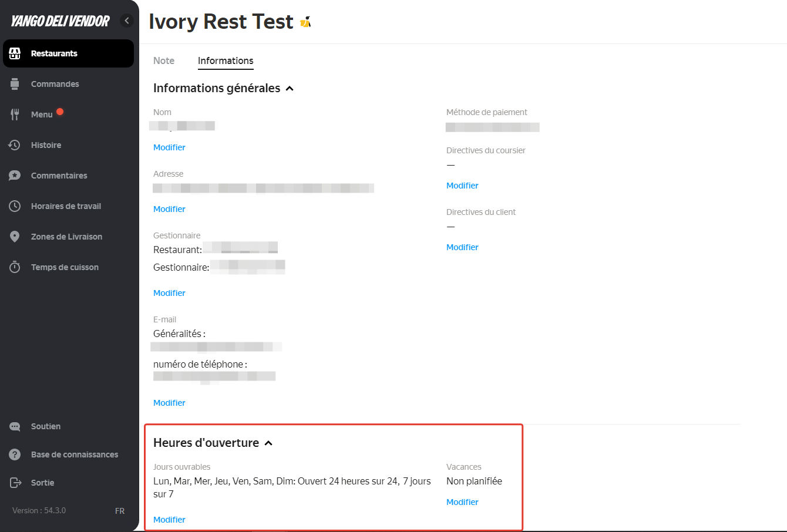Collapse the Informations générales section

[x=290, y=89]
